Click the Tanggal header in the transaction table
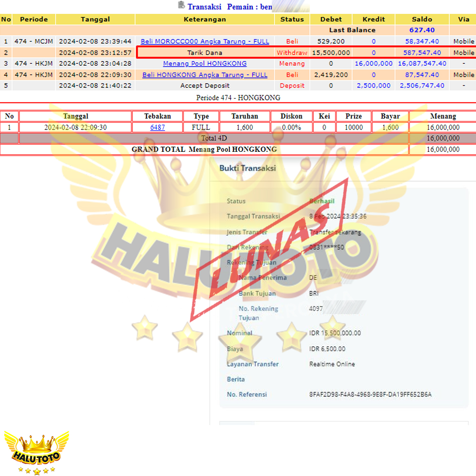Image resolution: width=476 pixels, height=476 pixels. [95, 20]
